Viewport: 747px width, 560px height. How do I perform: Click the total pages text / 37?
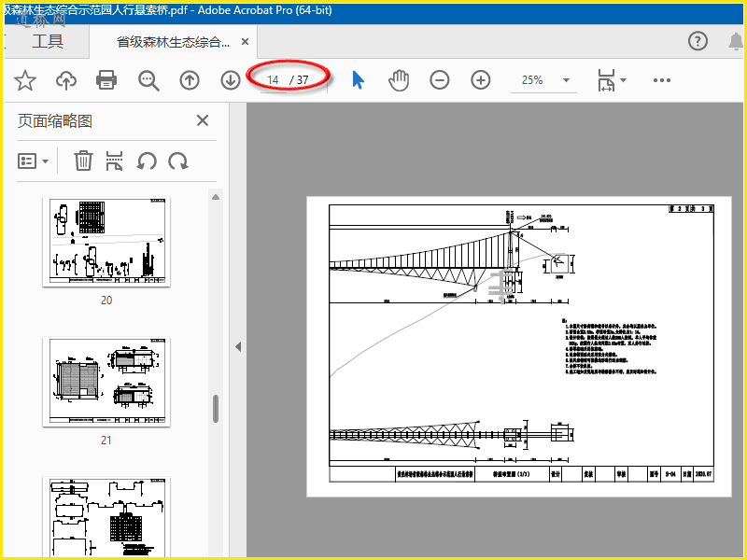tap(299, 80)
